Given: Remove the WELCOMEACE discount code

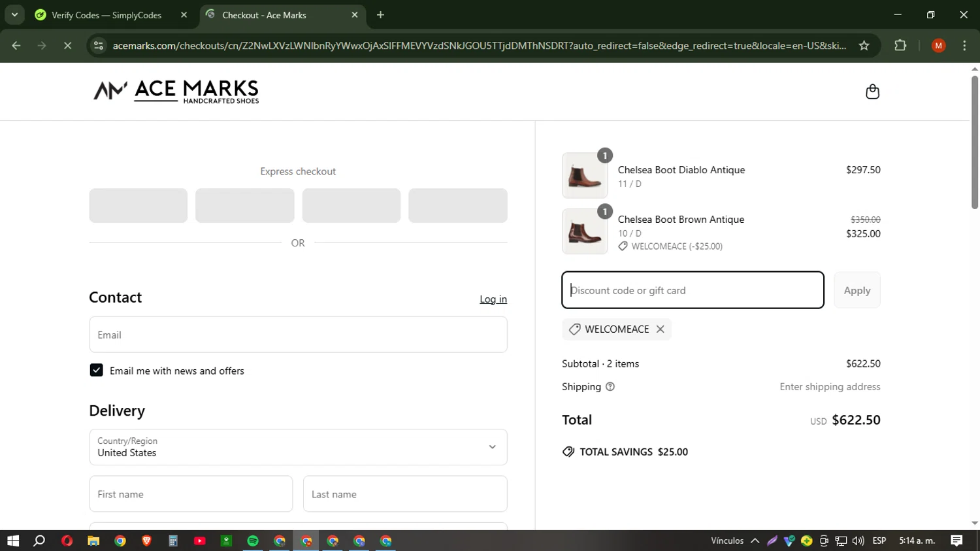Looking at the screenshot, I should [x=661, y=329].
